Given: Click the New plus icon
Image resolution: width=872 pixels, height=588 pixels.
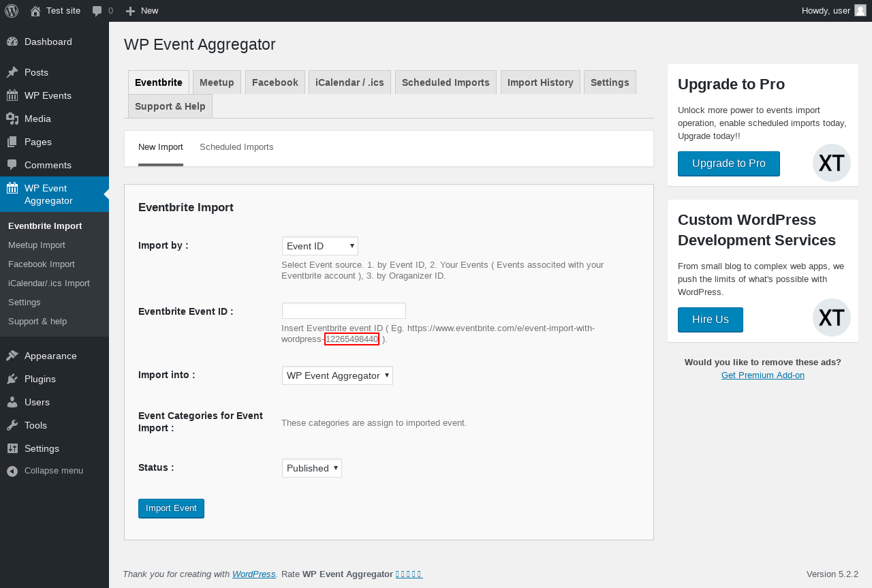Looking at the screenshot, I should click(x=131, y=11).
